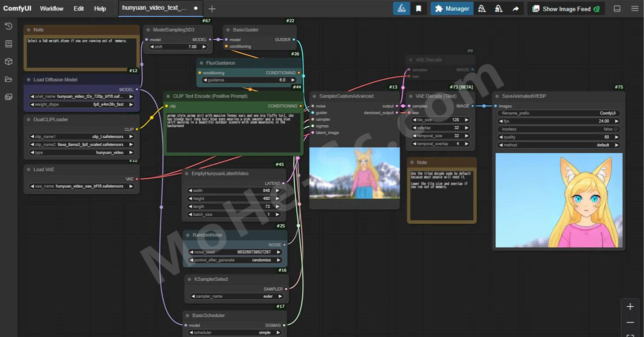Toggle the bottom panel layout icon
This screenshot has width=644, height=337.
(x=617, y=9)
